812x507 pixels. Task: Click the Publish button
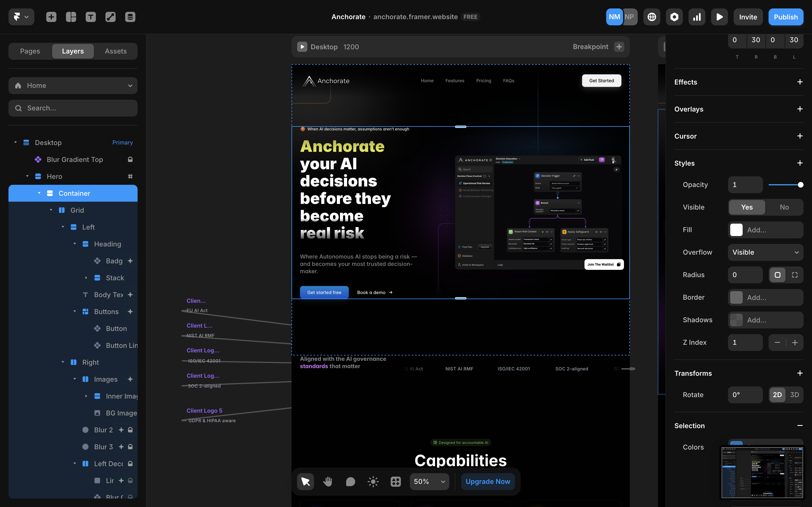(785, 17)
